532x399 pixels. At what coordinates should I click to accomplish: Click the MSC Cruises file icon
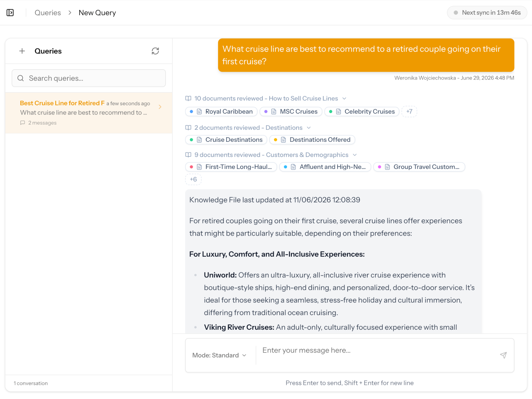pos(274,111)
